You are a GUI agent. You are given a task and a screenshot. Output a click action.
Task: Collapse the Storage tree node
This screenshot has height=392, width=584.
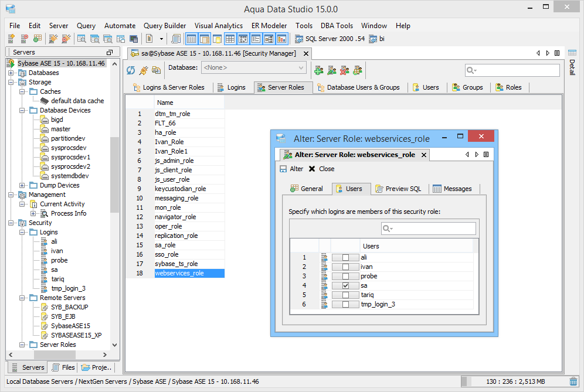pyautogui.click(x=11, y=82)
